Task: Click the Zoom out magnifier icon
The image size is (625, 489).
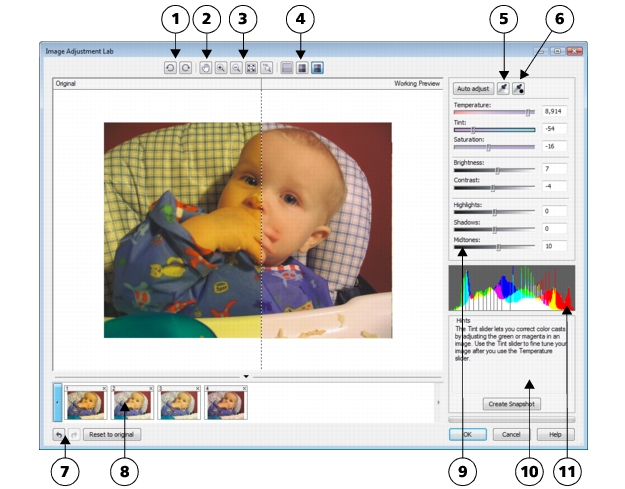Action: pyautogui.click(x=235, y=68)
